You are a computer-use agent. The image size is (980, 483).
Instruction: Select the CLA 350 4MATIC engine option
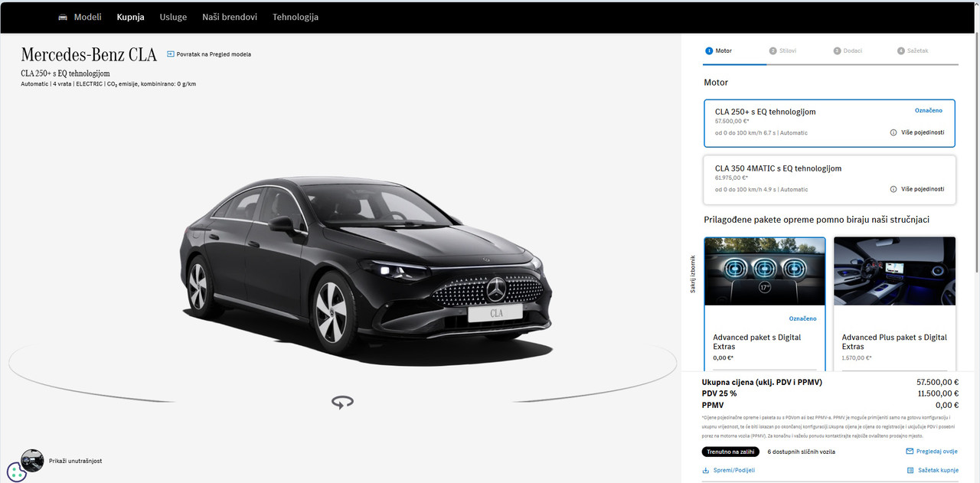[x=829, y=180]
